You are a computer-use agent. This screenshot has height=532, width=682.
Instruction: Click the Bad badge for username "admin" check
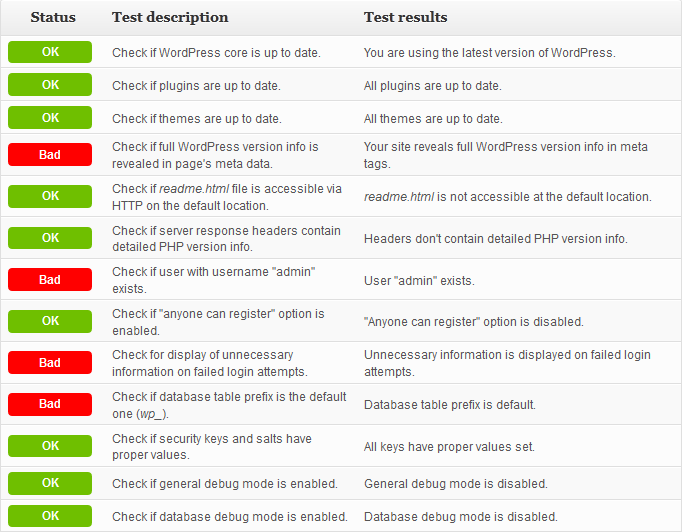coord(50,280)
